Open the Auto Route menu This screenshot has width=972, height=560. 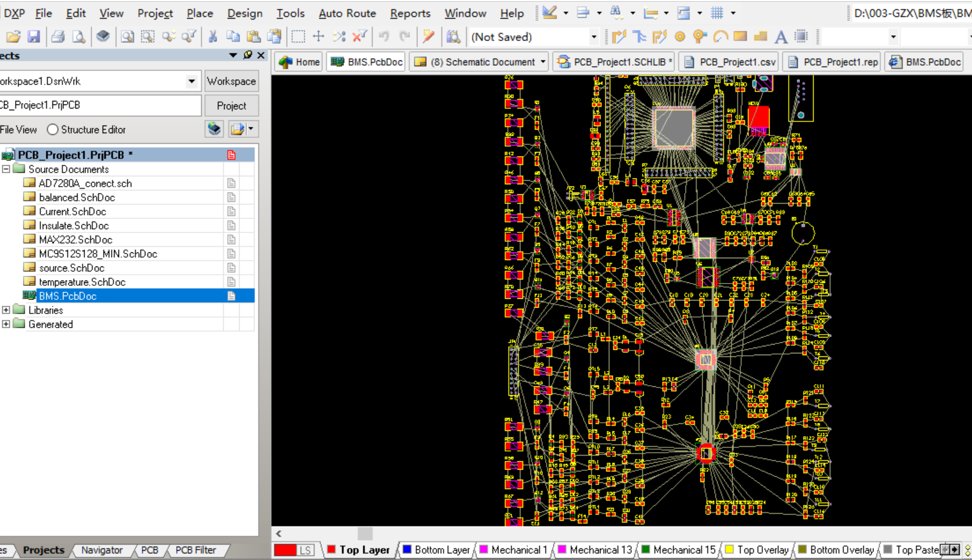[347, 13]
